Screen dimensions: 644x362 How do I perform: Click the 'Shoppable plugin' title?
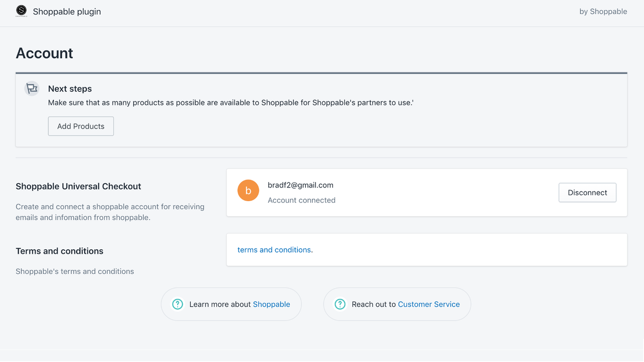66,11
